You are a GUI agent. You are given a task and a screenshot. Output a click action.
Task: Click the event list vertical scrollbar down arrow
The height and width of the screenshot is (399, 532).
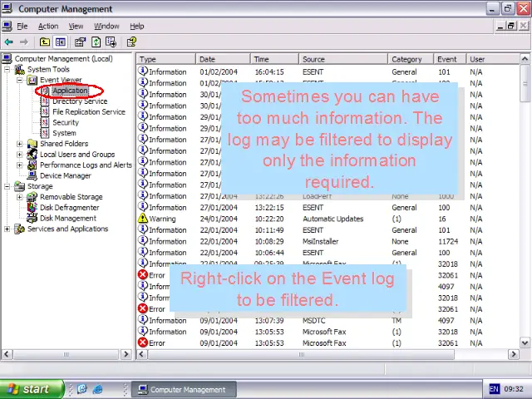tap(525, 342)
